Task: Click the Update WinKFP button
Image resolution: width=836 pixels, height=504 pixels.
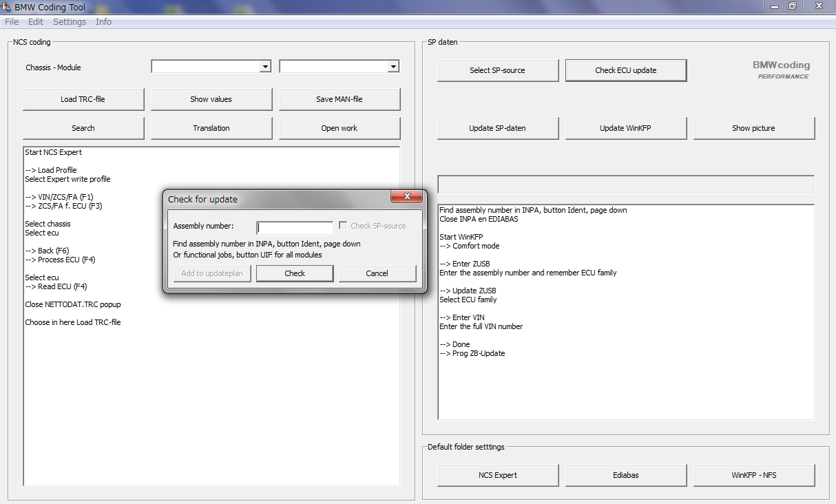Action: tap(626, 128)
